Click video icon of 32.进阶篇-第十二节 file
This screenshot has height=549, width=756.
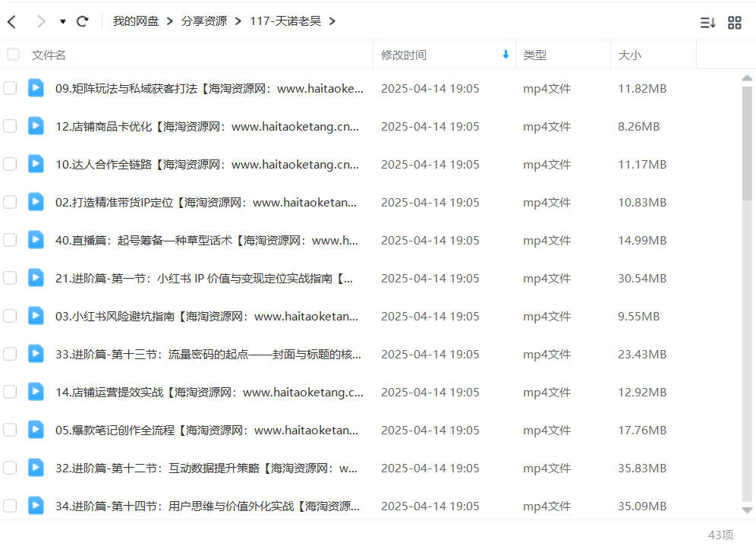[x=36, y=468]
